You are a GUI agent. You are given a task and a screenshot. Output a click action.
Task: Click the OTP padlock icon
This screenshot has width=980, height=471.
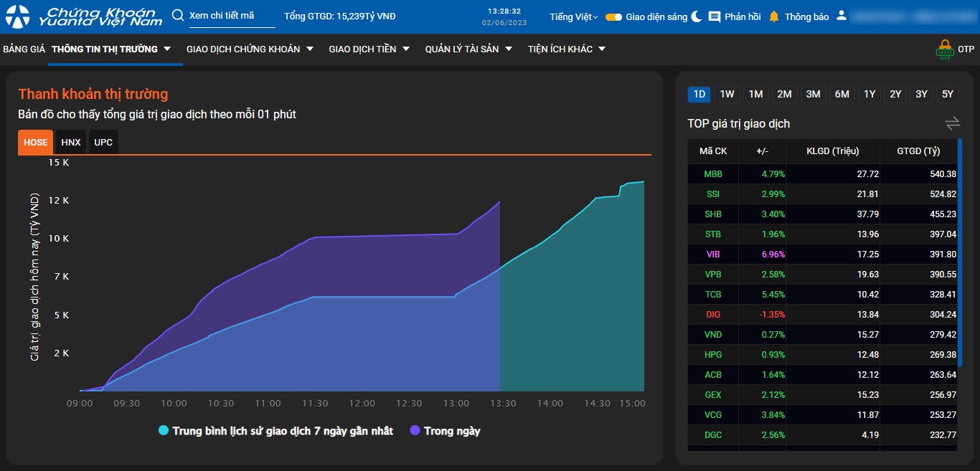[945, 49]
